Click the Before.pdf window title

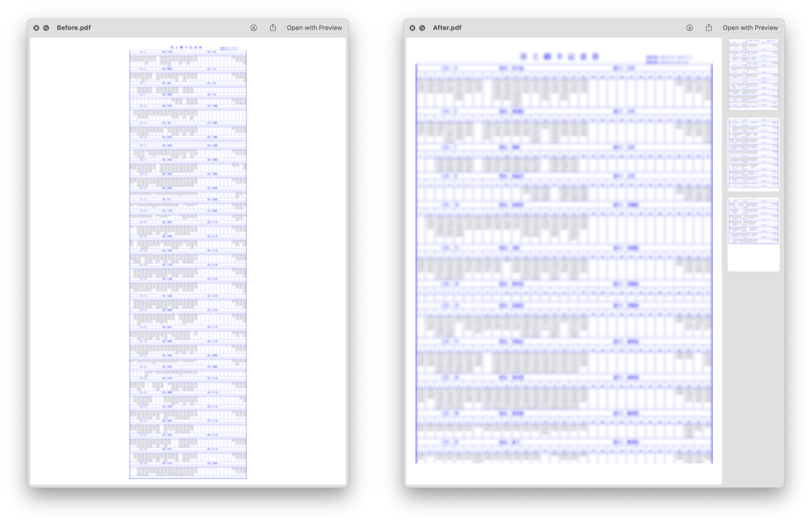[74, 28]
